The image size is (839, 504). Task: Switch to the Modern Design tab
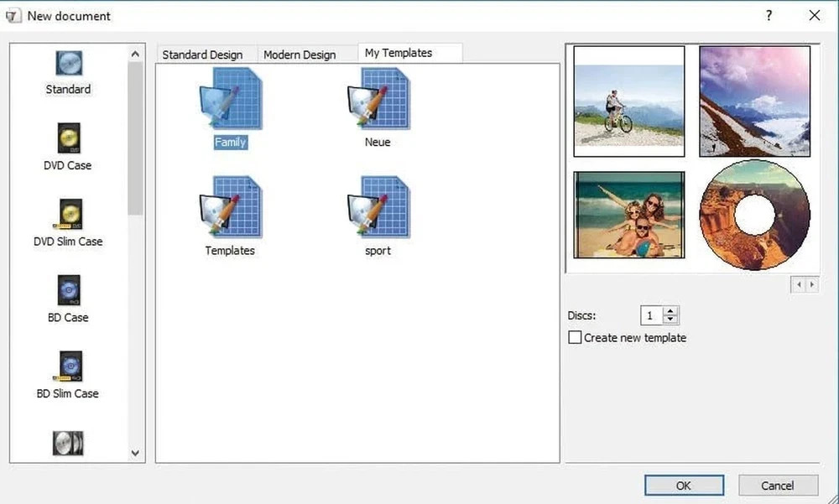(x=300, y=55)
